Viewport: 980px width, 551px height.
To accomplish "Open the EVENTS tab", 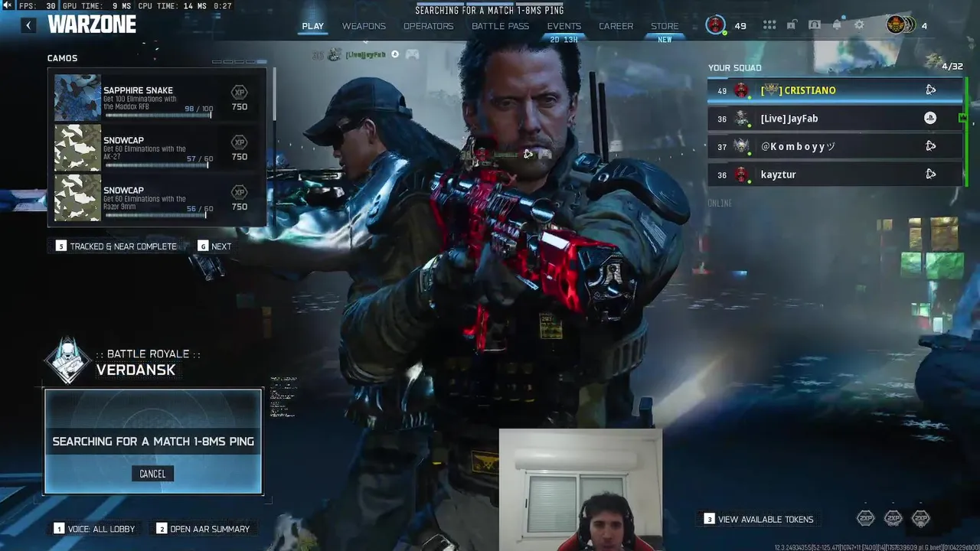I will click(563, 26).
